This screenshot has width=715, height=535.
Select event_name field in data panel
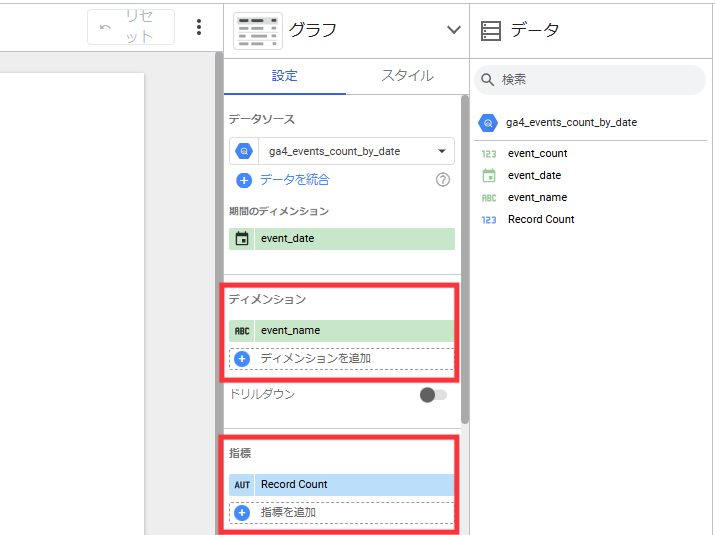537,197
